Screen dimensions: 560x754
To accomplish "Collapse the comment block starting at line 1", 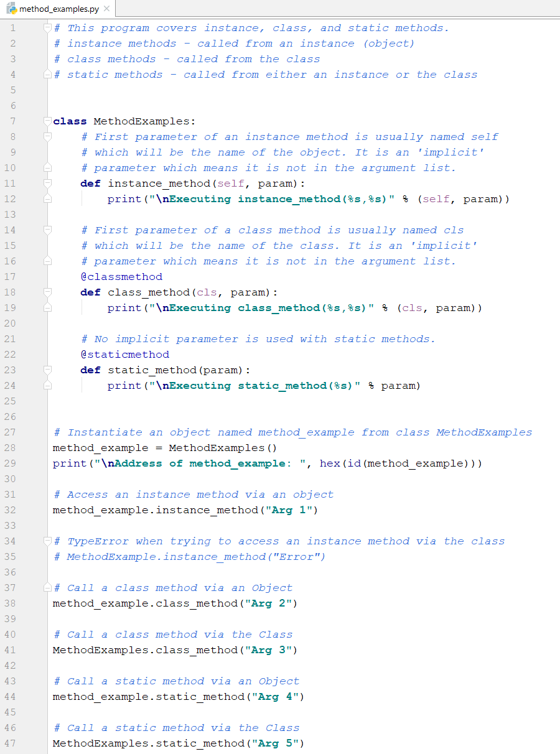I will click(47, 27).
